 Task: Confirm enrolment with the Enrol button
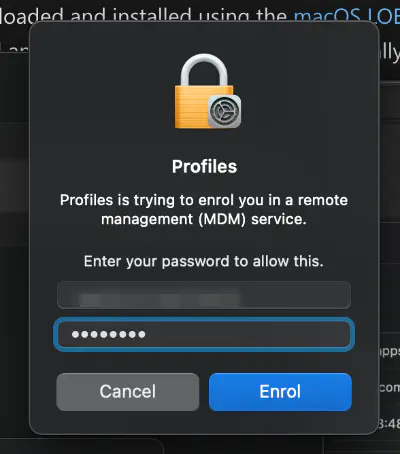280,392
